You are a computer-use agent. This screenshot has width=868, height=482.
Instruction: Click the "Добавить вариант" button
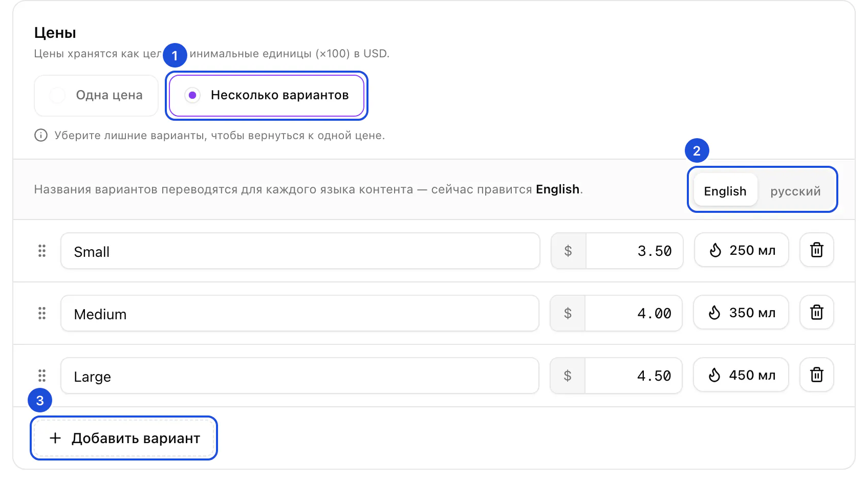pyautogui.click(x=124, y=438)
